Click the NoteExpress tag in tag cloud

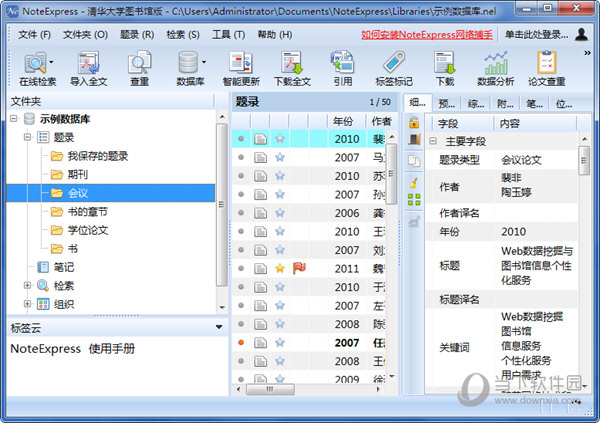tap(46, 349)
